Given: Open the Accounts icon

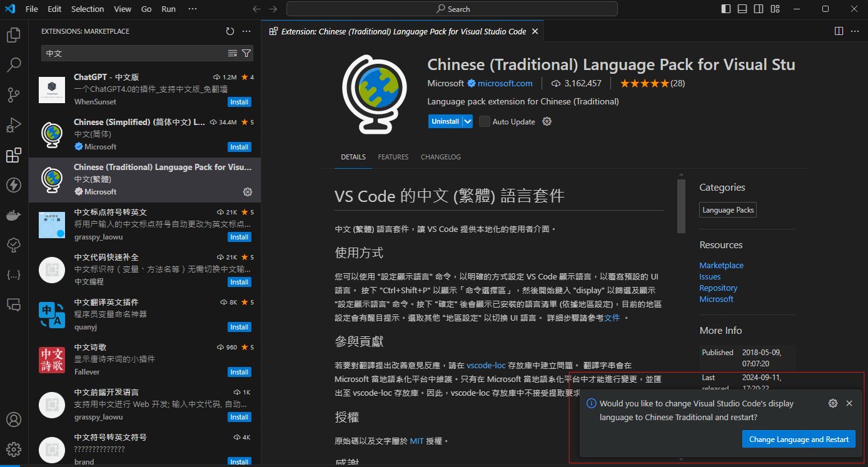Looking at the screenshot, I should (14, 419).
